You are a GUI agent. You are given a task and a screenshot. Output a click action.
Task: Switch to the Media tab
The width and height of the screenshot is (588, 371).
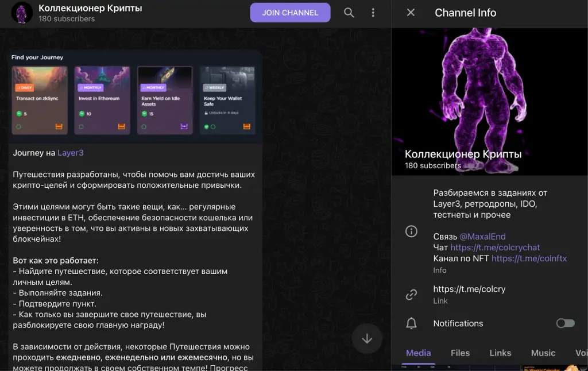418,353
